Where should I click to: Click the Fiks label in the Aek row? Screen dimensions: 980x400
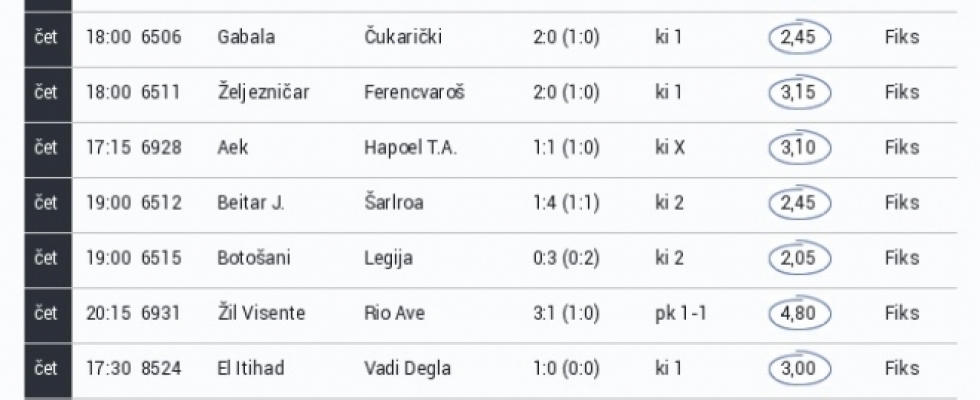[901, 148]
